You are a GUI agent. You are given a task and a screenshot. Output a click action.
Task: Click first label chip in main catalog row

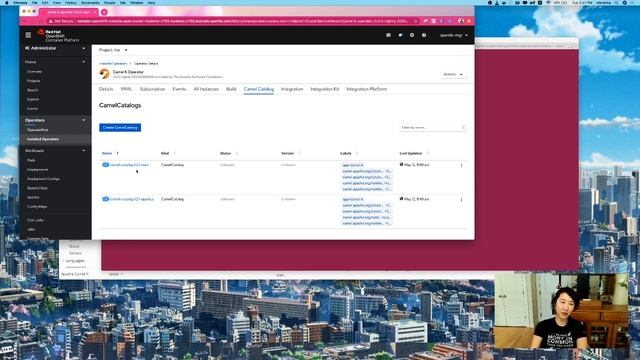(x=353, y=165)
